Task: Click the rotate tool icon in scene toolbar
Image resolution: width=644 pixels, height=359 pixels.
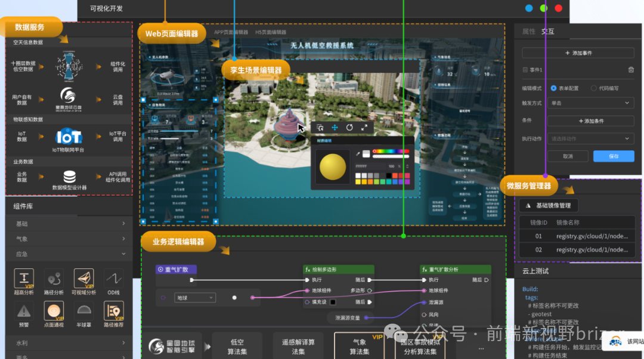Action: pyautogui.click(x=349, y=128)
